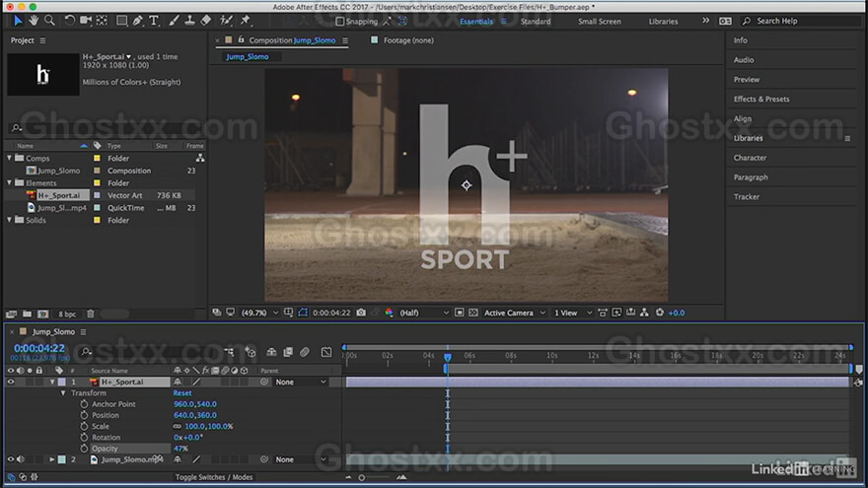The width and height of the screenshot is (868, 488).
Task: Select the Hand tool
Action: [x=34, y=21]
